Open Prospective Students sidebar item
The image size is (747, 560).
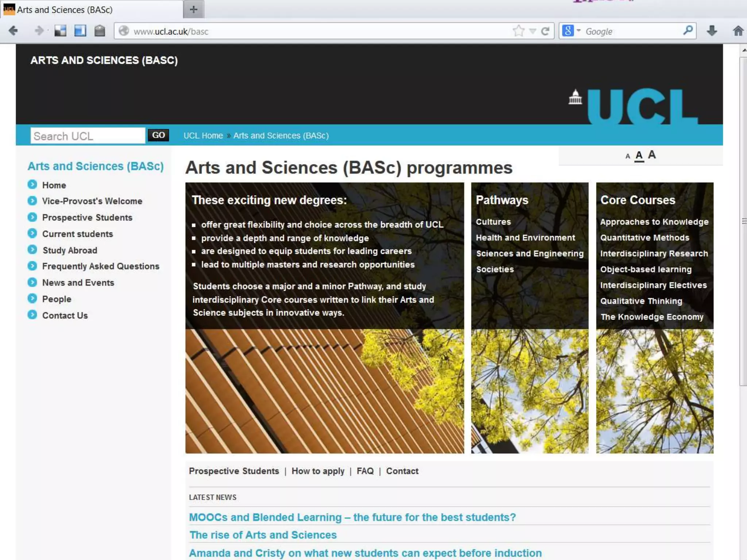pyautogui.click(x=87, y=218)
